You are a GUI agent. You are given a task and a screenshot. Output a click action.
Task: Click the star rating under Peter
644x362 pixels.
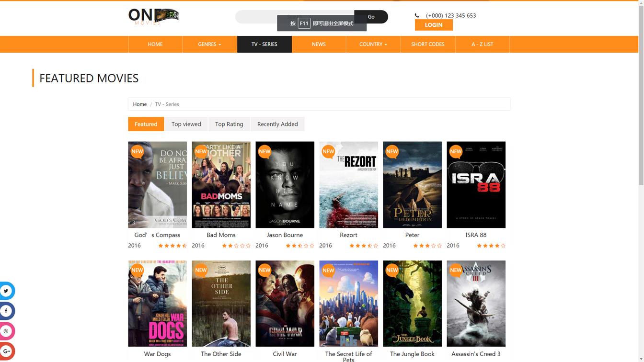[x=427, y=246]
